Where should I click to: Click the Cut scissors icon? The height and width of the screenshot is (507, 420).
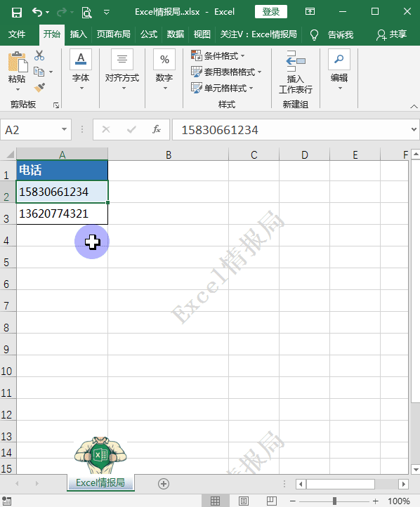pyautogui.click(x=39, y=55)
